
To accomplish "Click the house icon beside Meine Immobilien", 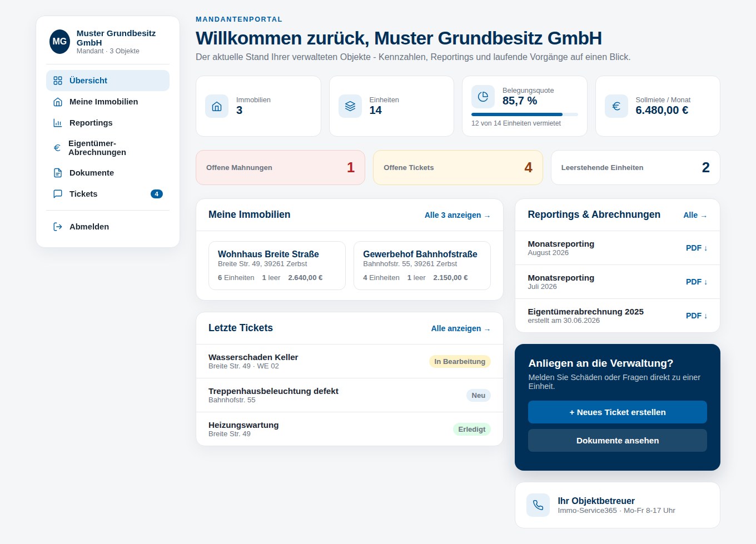I will tap(58, 102).
